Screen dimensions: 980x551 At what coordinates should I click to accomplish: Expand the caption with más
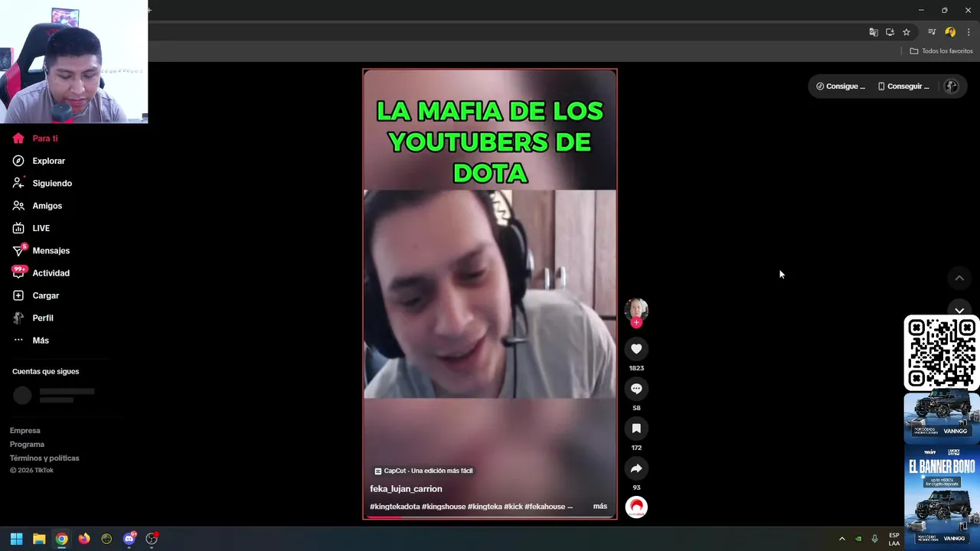coord(600,507)
